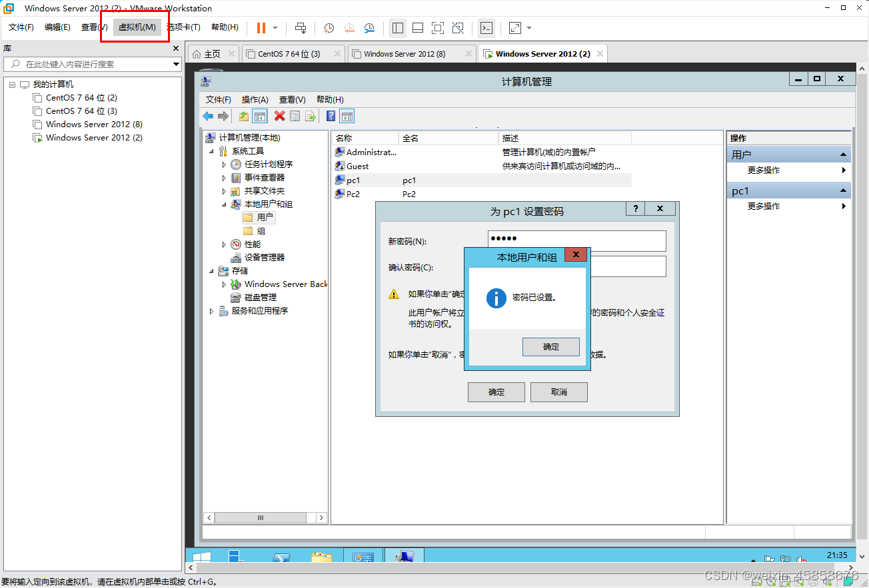
Task: Expand the 服务和应用程序 node
Action: point(211,311)
